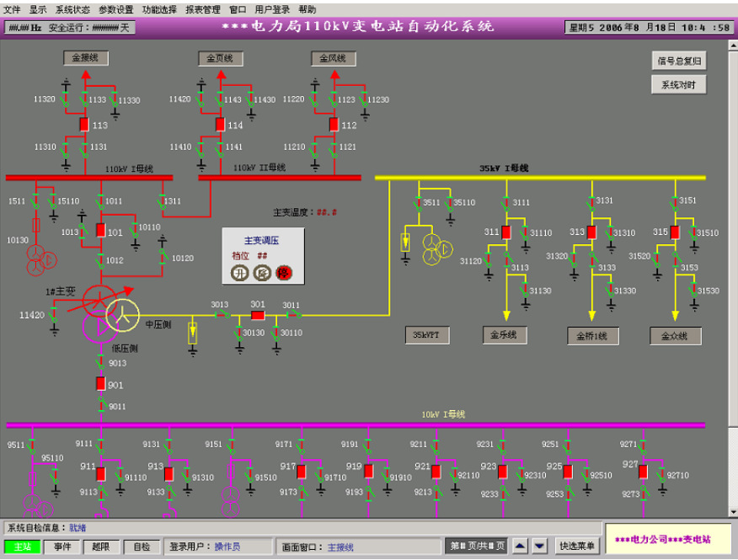Select breaker 113 symbol under 金接线 feeder
738x560 pixels.
84,125
